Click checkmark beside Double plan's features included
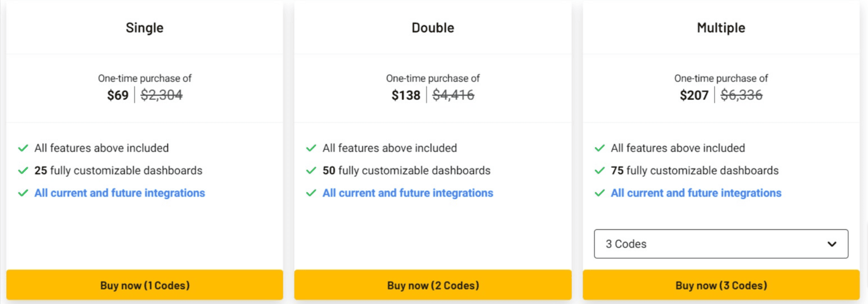This screenshot has height=304, width=868. click(x=311, y=148)
